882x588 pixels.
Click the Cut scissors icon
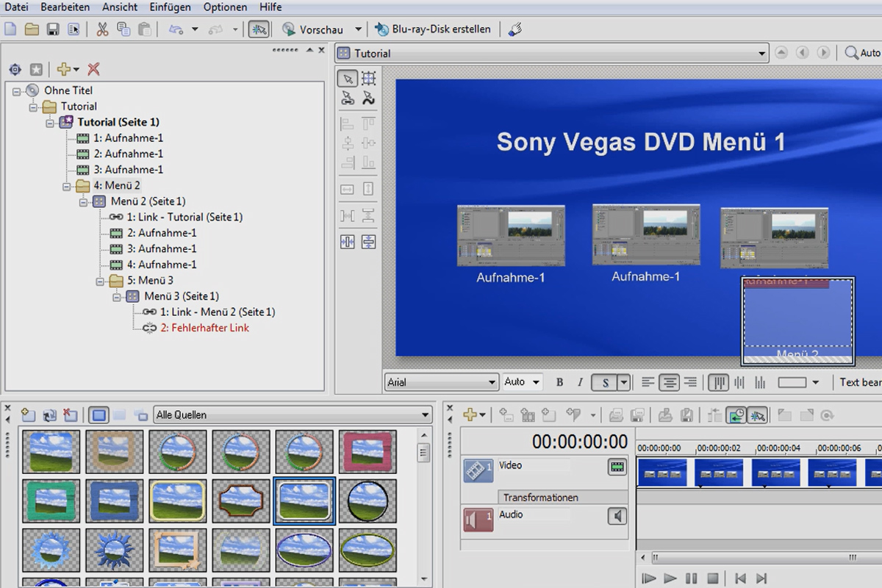point(102,29)
